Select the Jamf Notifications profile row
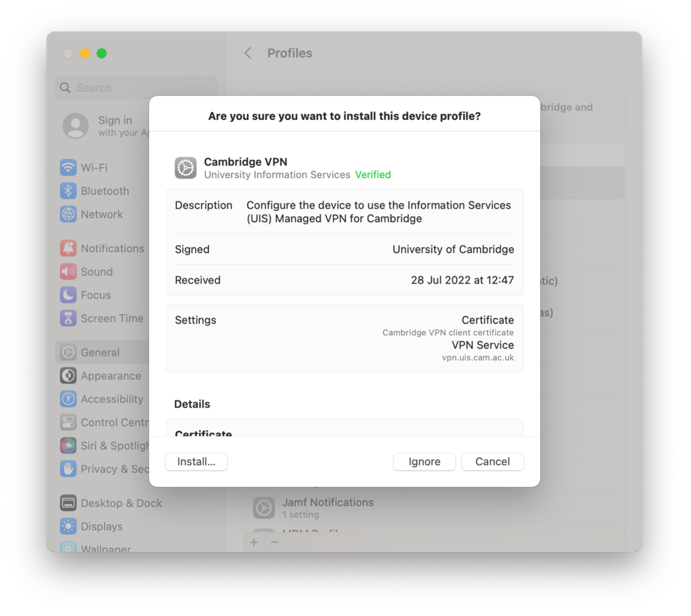 (434, 508)
